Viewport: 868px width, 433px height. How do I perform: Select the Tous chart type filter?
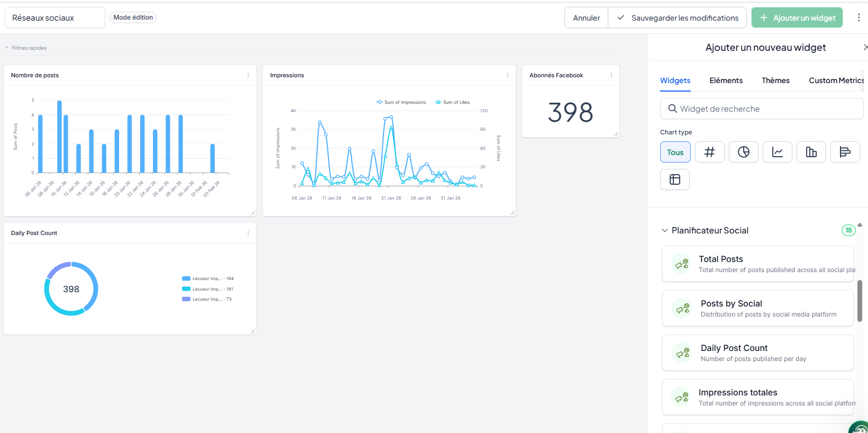click(675, 152)
